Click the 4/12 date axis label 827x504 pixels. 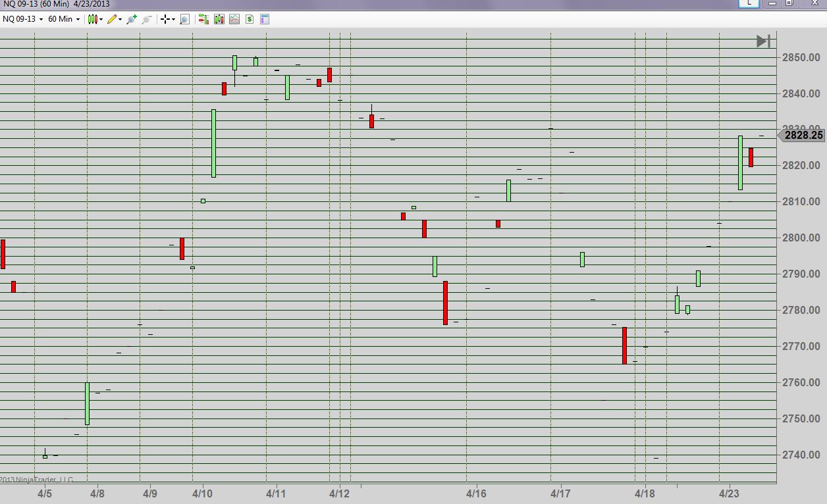[x=340, y=493]
